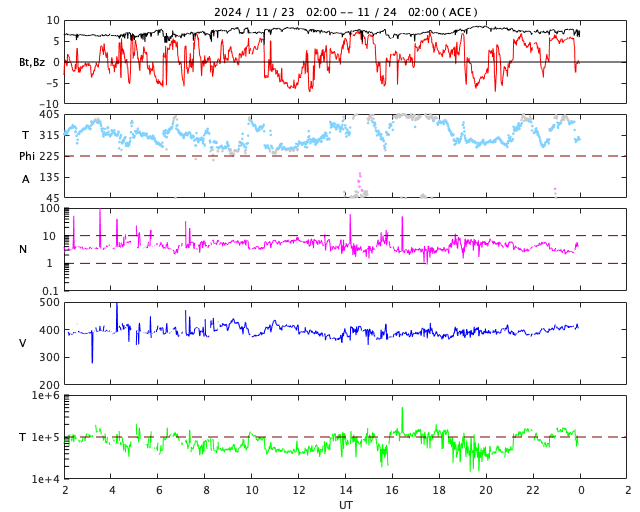The width and height of the screenshot is (640, 512).
Task: Click the 405 tick label in Phi panel
Action: tap(49, 114)
